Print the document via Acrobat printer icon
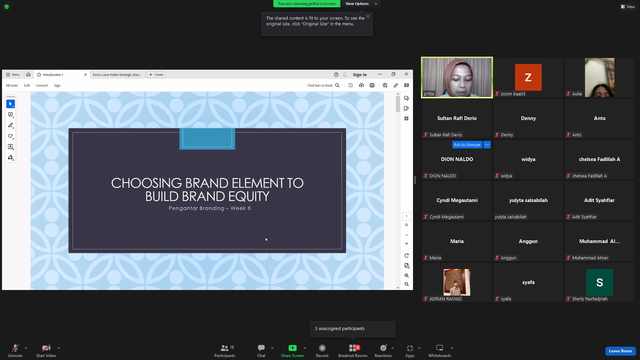Image resolution: width=640 pixels, height=360 pixels. click(x=372, y=85)
